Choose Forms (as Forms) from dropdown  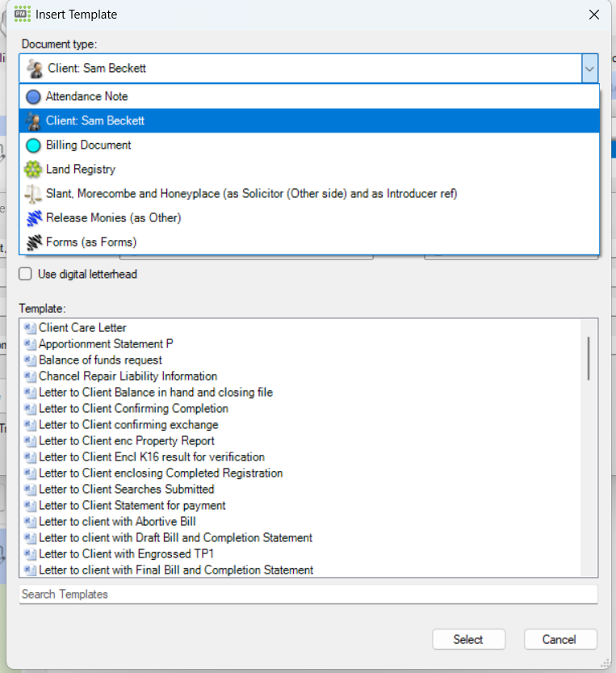[x=91, y=242]
